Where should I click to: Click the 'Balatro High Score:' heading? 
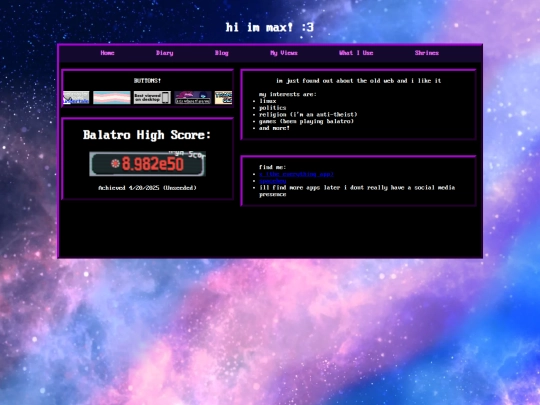[147, 135]
